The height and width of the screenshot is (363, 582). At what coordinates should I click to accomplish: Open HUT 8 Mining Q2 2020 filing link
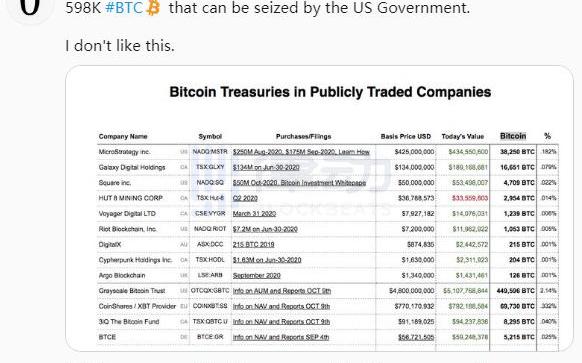pos(245,198)
